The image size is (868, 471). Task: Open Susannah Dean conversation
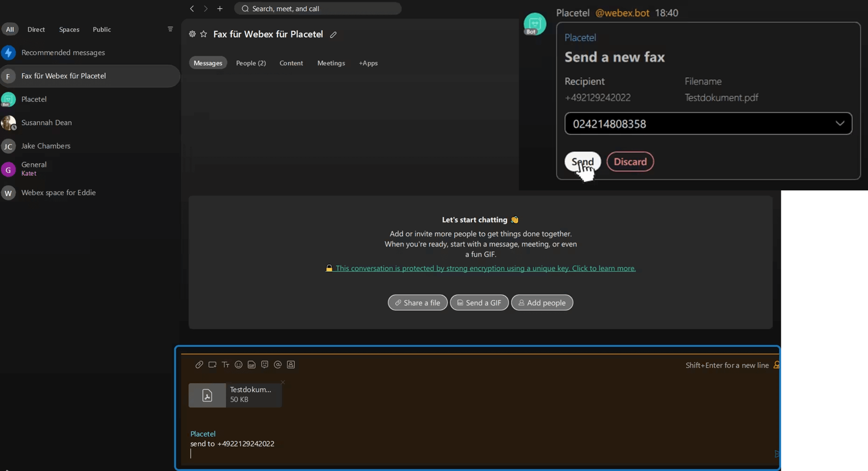tap(46, 123)
